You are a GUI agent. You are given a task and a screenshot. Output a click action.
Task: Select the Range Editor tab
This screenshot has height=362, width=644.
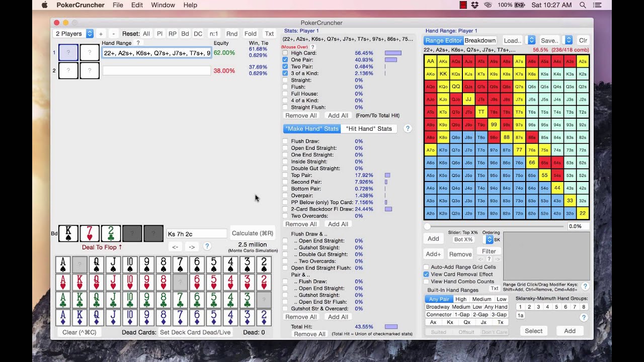[444, 40]
